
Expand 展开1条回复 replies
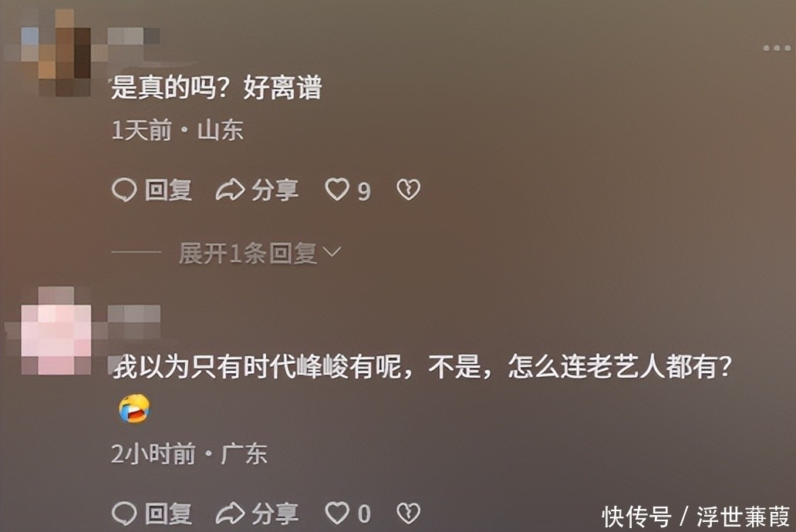(248, 254)
